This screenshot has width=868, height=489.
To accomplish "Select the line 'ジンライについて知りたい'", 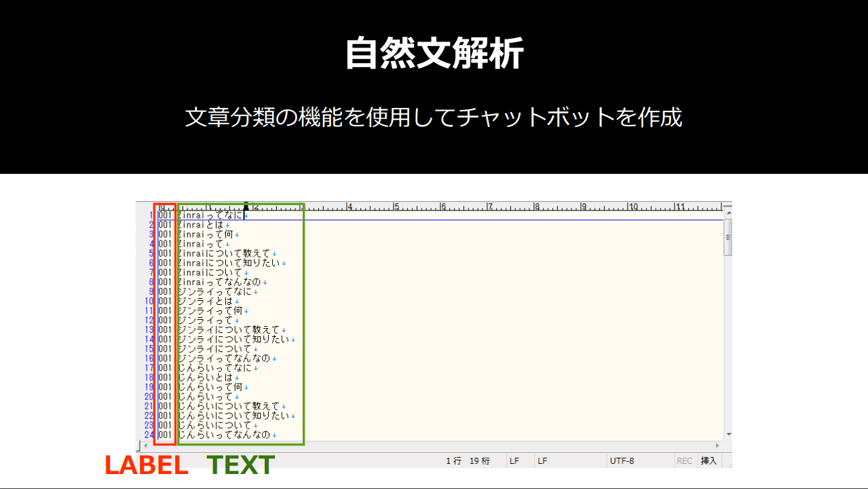I will coord(233,339).
